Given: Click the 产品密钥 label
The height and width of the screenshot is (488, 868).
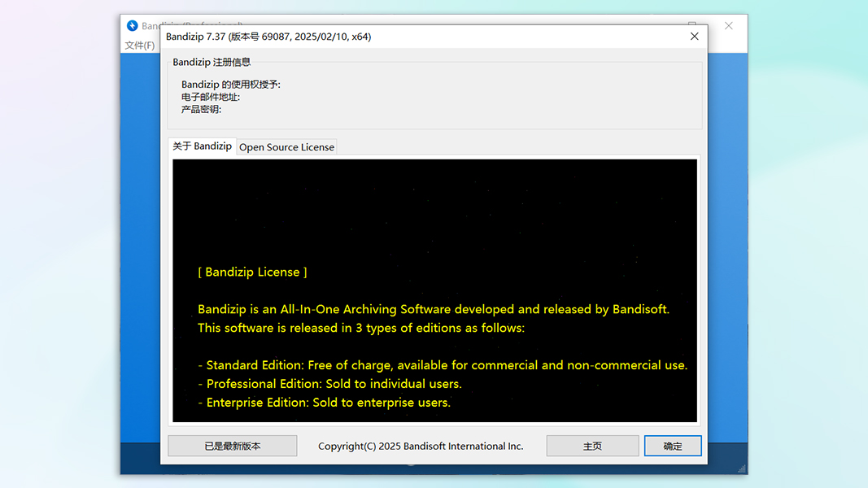Looking at the screenshot, I should pos(201,110).
